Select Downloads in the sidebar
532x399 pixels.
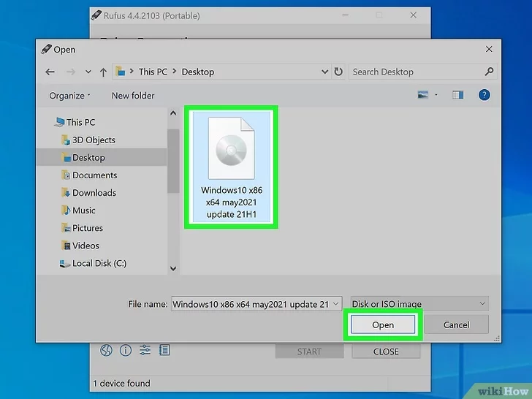coord(89,193)
